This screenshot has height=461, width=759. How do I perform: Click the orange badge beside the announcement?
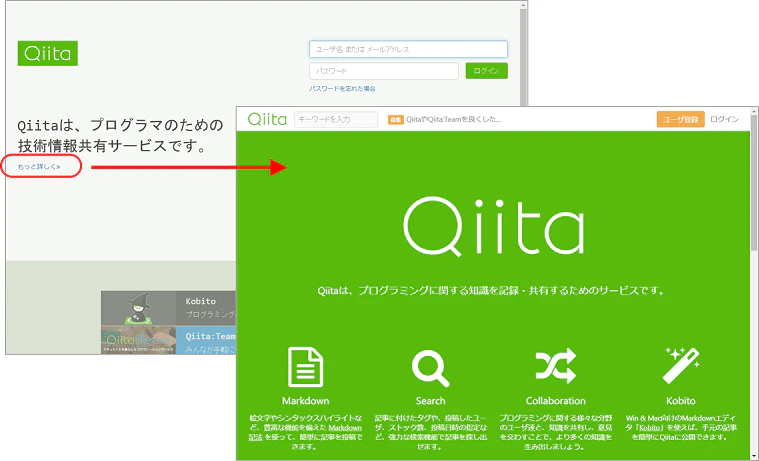395,120
